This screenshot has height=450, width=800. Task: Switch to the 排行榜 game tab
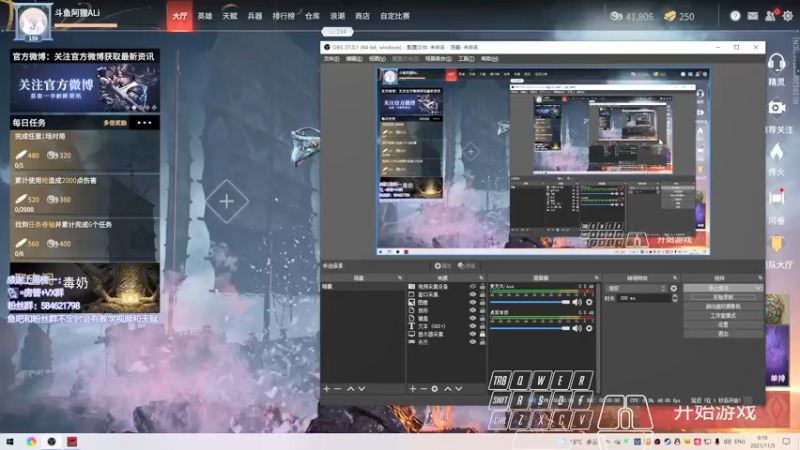(x=284, y=16)
